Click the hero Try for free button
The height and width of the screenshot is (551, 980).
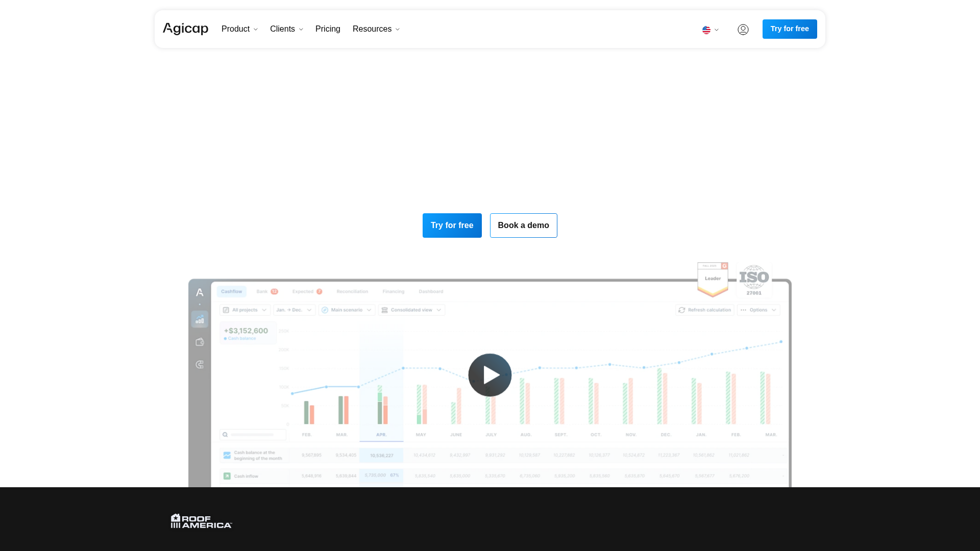click(452, 226)
